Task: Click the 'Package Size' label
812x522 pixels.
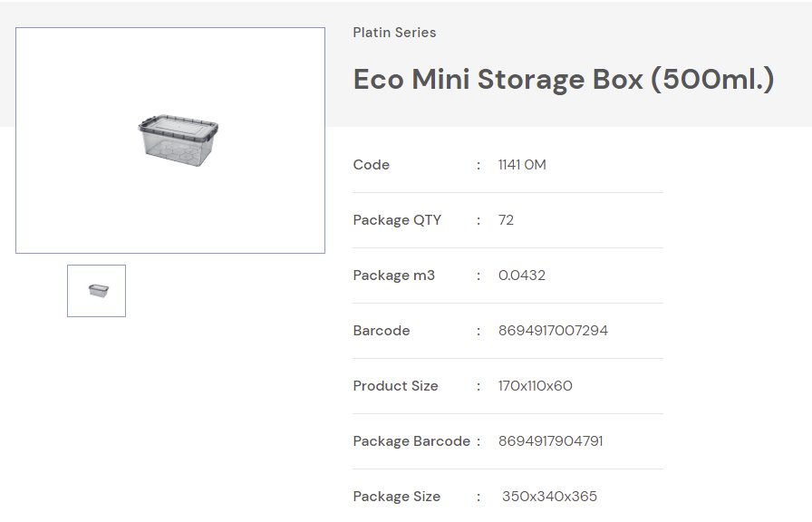Action: (x=397, y=497)
